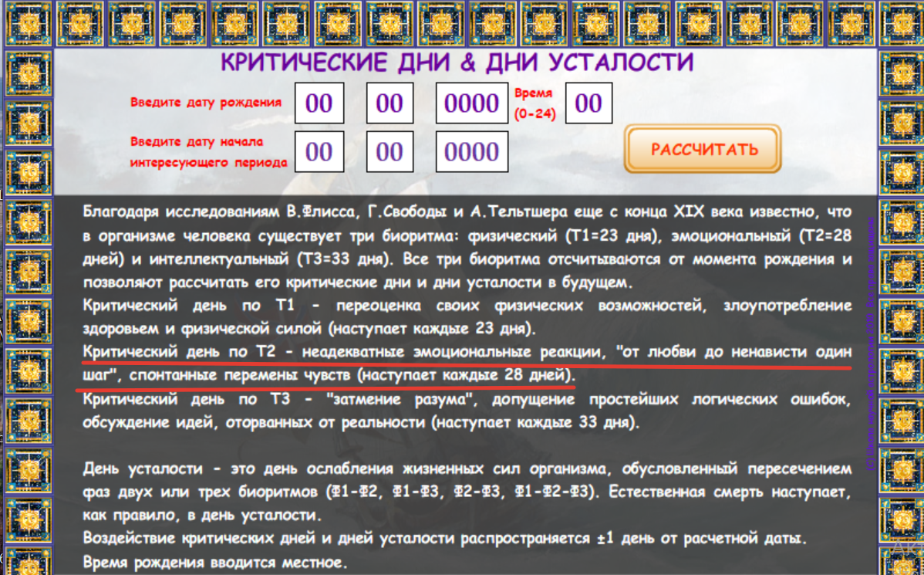Click the birth day input showing 00

point(319,103)
